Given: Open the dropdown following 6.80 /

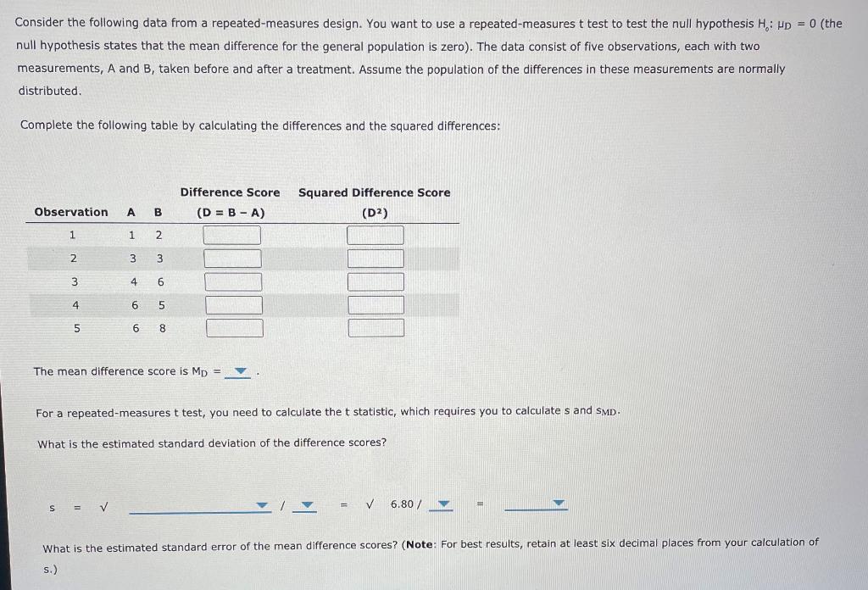Looking at the screenshot, I should 442,504.
